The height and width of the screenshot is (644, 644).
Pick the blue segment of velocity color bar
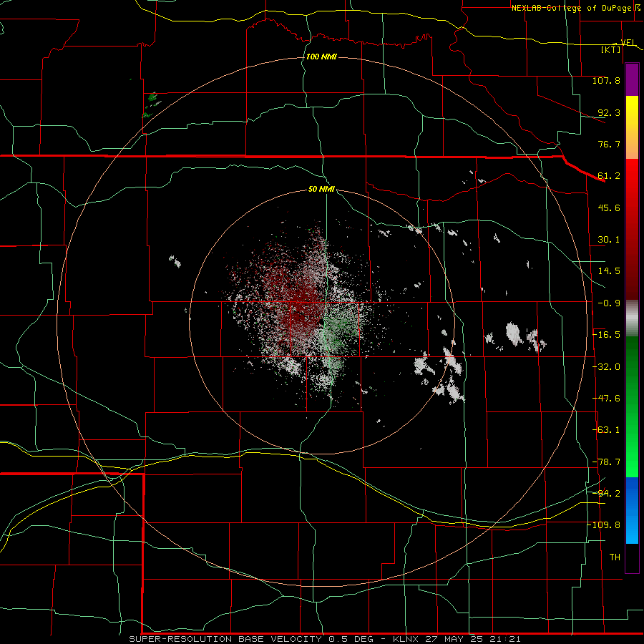632,510
